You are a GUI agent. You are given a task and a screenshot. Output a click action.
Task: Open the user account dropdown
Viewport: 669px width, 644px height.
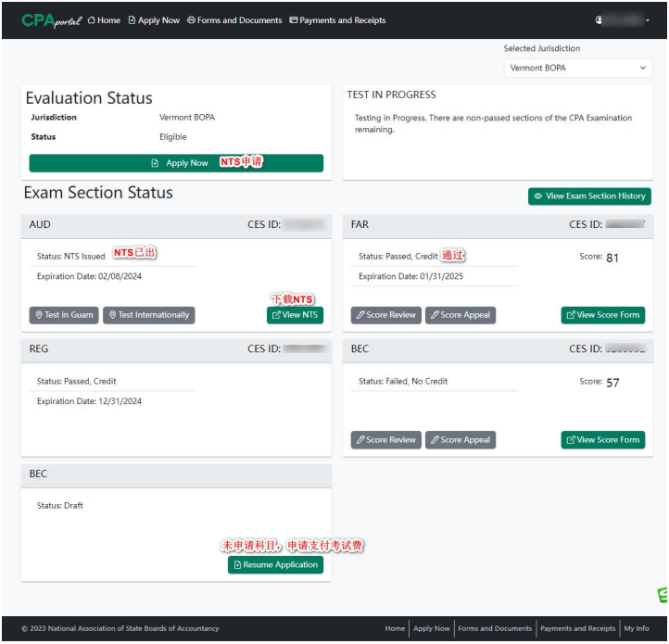point(623,20)
